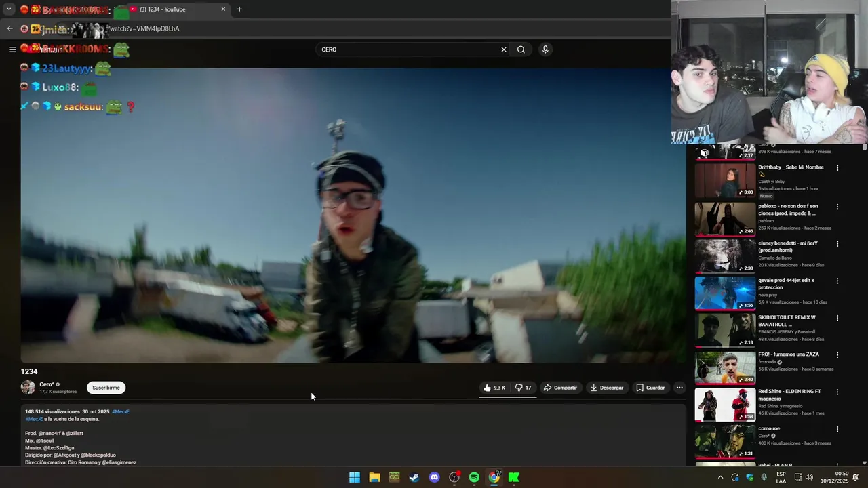
Task: Download the video via Descargar
Action: (607, 388)
